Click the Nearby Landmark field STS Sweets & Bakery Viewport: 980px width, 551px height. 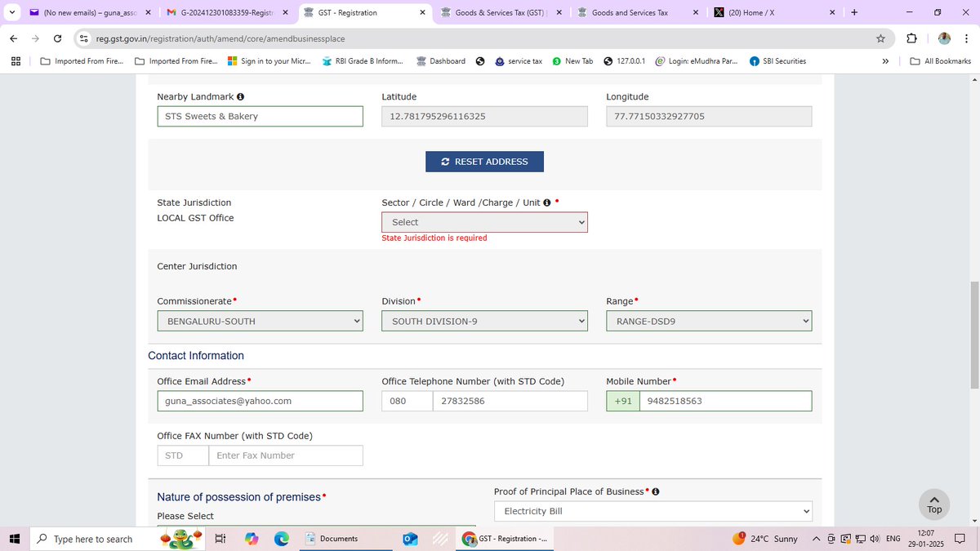260,116
